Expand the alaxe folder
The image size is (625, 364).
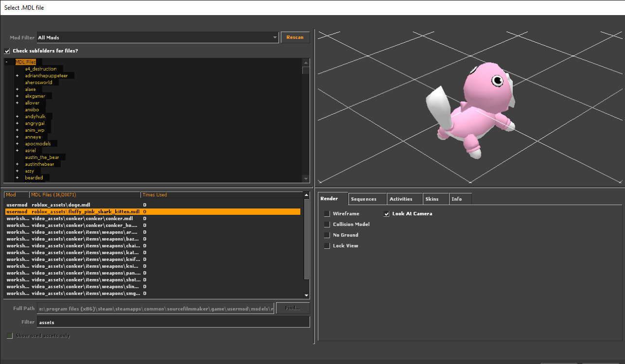17,89
